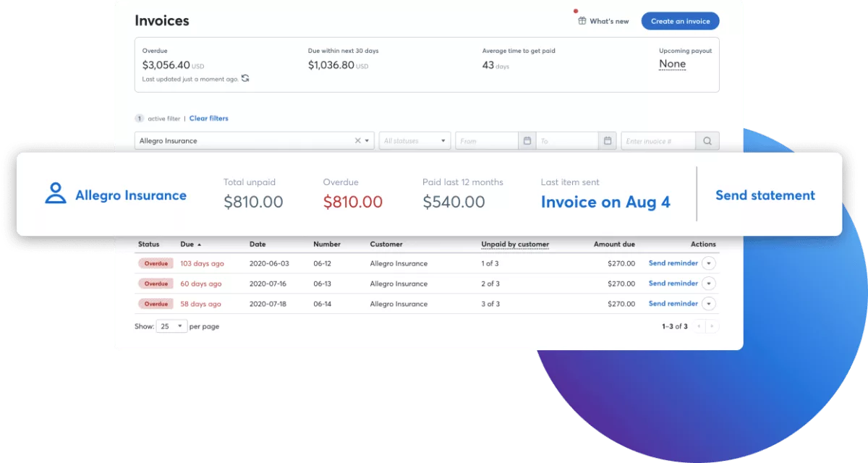Open the per page count dropdown
The width and height of the screenshot is (868, 463).
171,326
